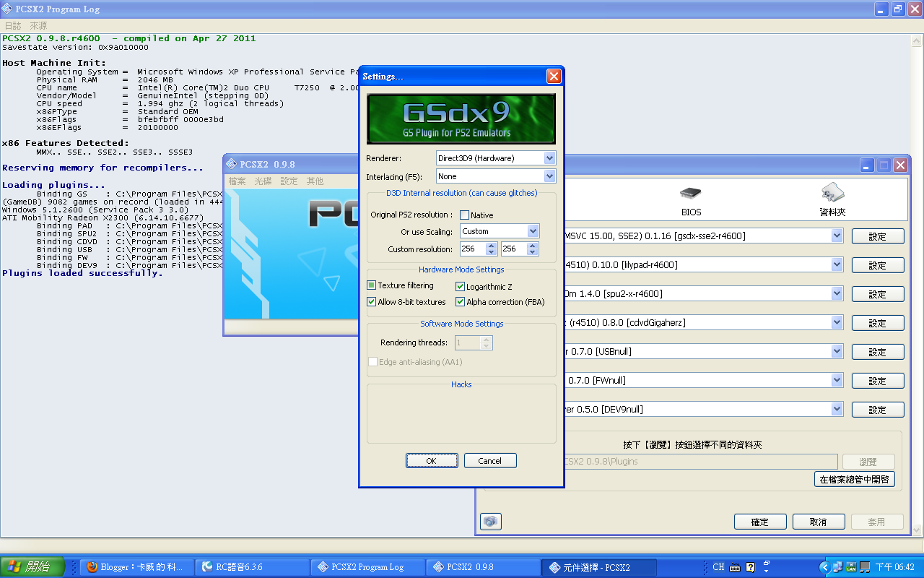Click the custom resolution height input field

click(514, 249)
